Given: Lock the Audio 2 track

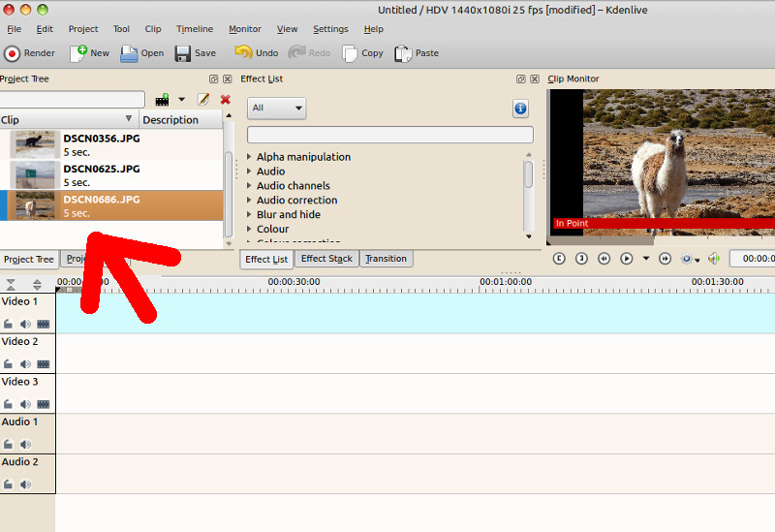Looking at the screenshot, I should [8, 485].
